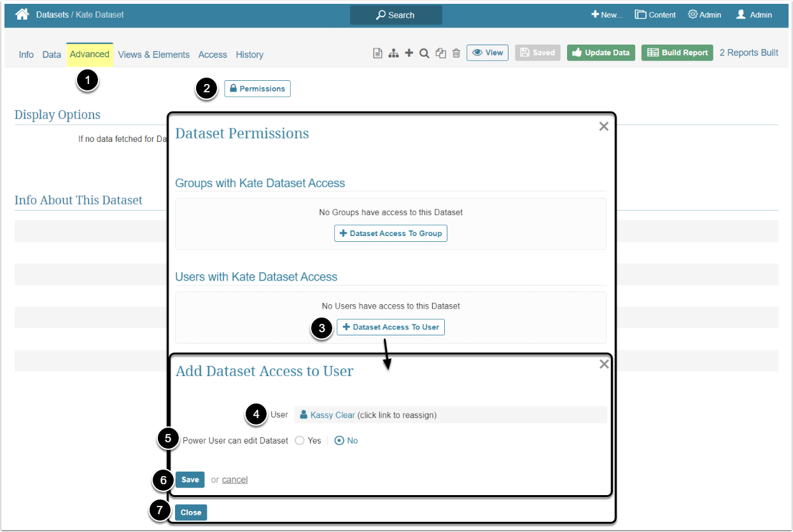Screen dimensions: 793x532
Task: Open the 2 Reports Built link
Action: tap(749, 53)
